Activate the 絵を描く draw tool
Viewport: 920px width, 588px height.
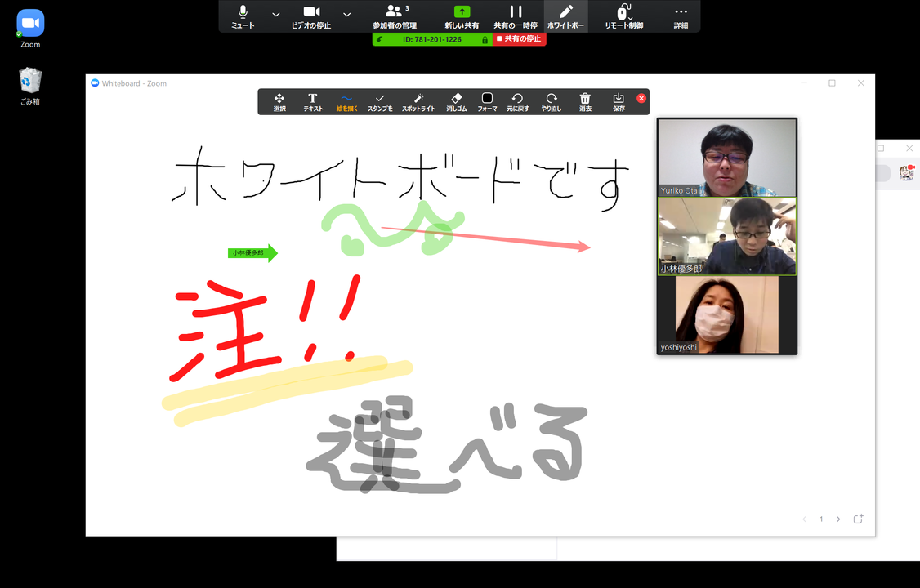click(x=346, y=102)
